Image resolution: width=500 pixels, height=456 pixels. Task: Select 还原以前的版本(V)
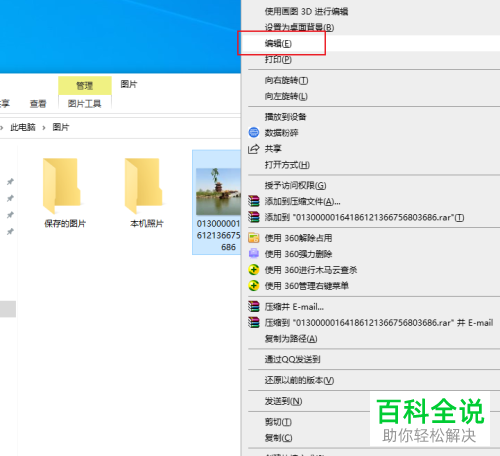tap(299, 380)
